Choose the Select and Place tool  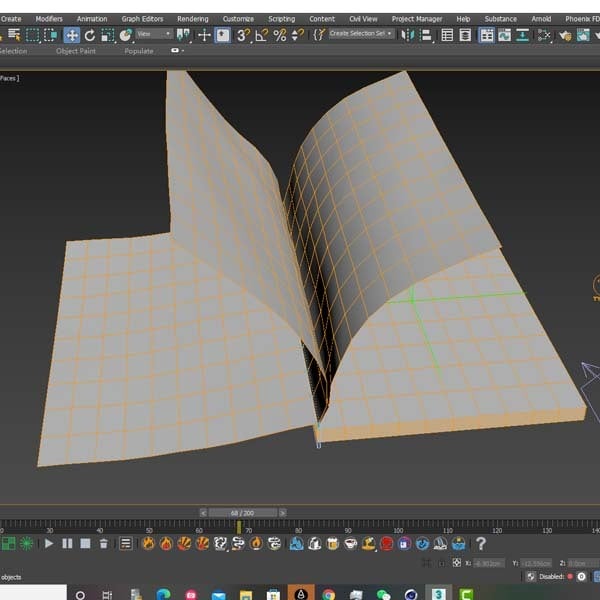(x=126, y=36)
